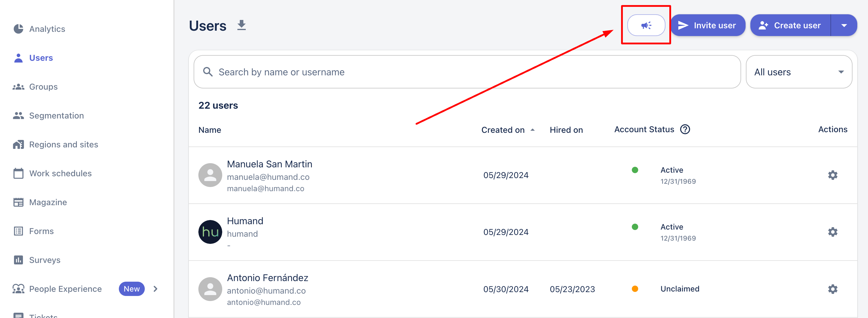
Task: Open settings gear for Antonio Fernández
Action: click(x=832, y=289)
